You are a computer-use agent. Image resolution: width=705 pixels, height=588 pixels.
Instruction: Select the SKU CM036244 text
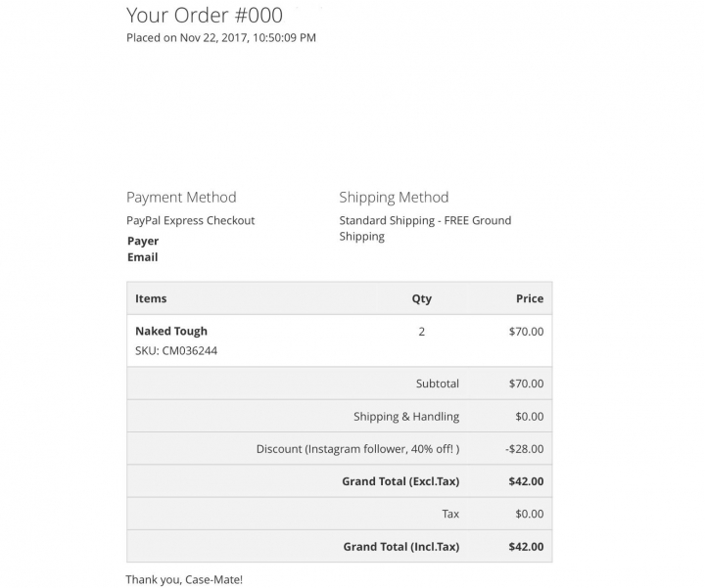[176, 351]
